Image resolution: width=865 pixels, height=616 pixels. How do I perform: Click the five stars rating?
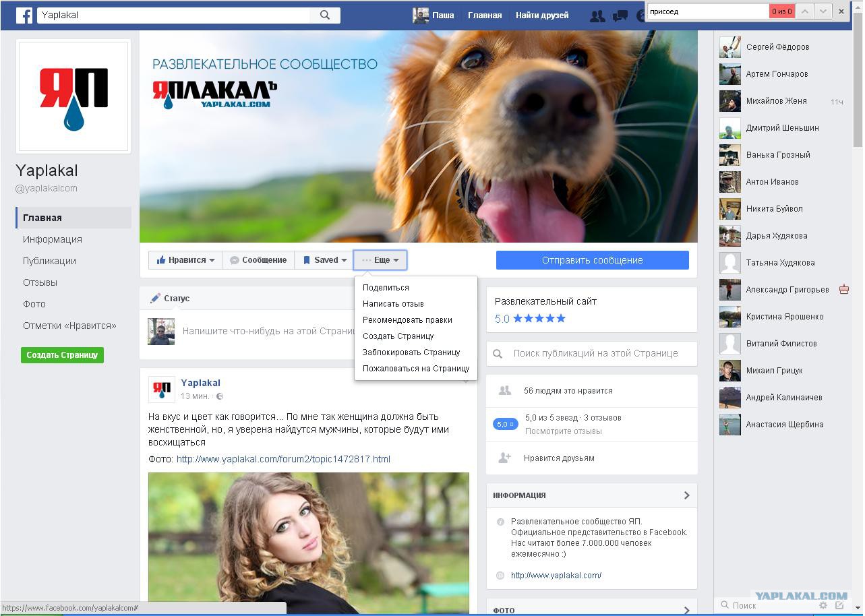pos(539,318)
